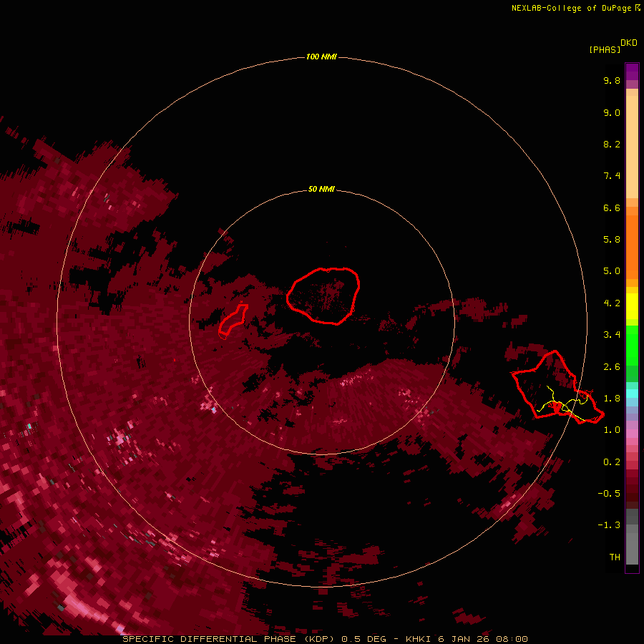Click the large red island outline near center
The height and width of the screenshot is (644, 644).
323,296
